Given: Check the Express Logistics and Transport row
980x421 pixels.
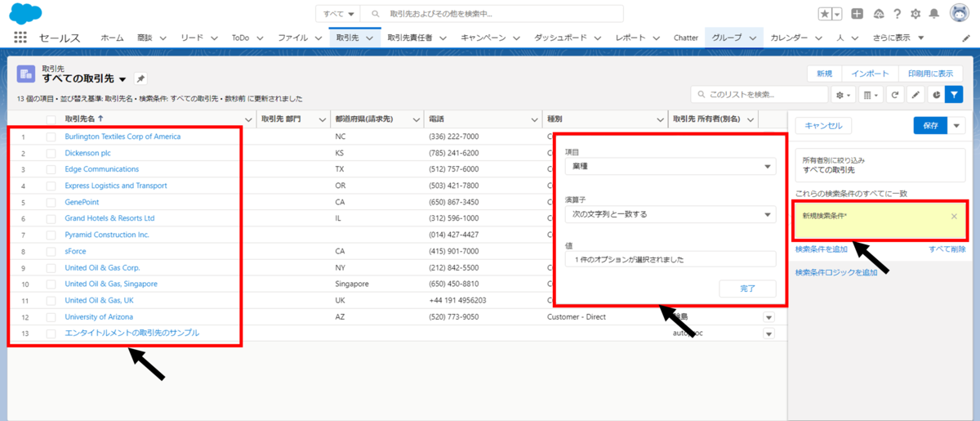Looking at the screenshot, I should point(51,186).
